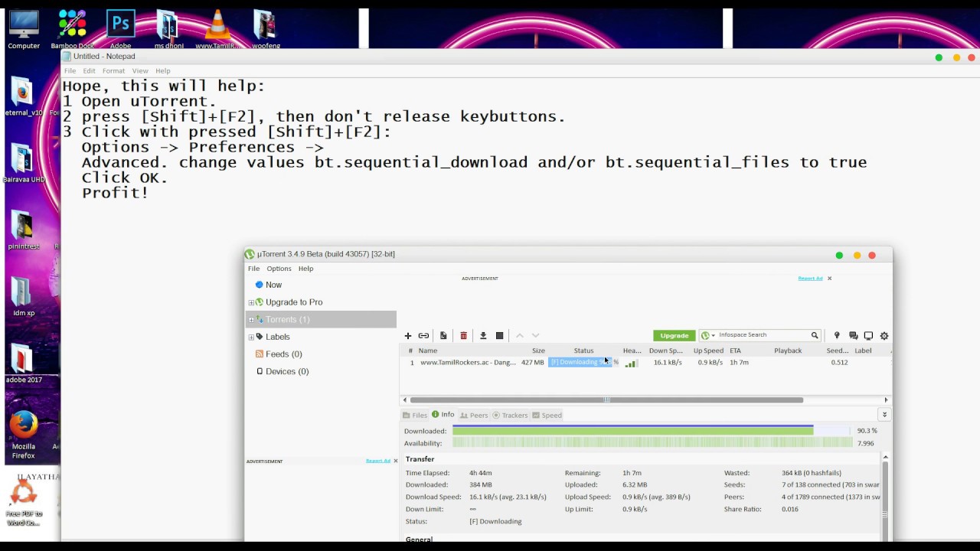Image resolution: width=980 pixels, height=551 pixels.
Task: Click the magnifier icon in Infospace Search
Action: pyautogui.click(x=815, y=335)
